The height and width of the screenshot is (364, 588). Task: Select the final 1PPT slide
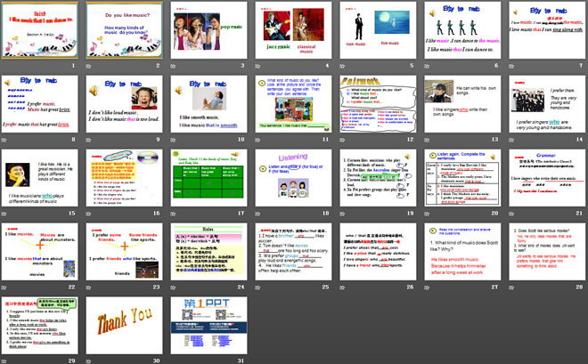tap(207, 327)
